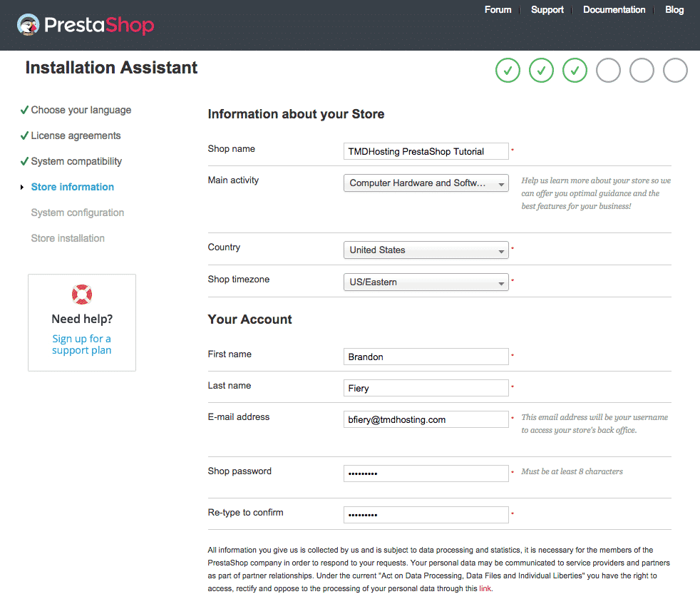Click the arrow marker beside Store information

pos(22,187)
